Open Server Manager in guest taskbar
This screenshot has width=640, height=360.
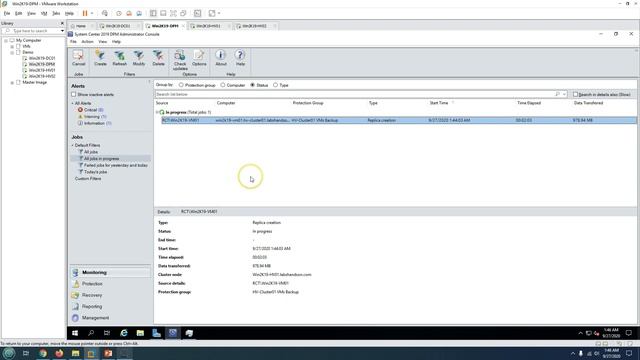[x=156, y=333]
